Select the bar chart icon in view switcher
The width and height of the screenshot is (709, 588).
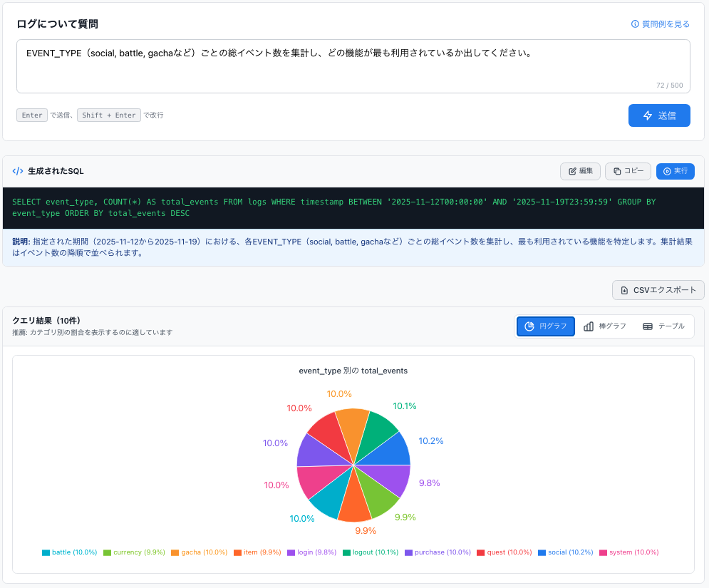click(588, 326)
